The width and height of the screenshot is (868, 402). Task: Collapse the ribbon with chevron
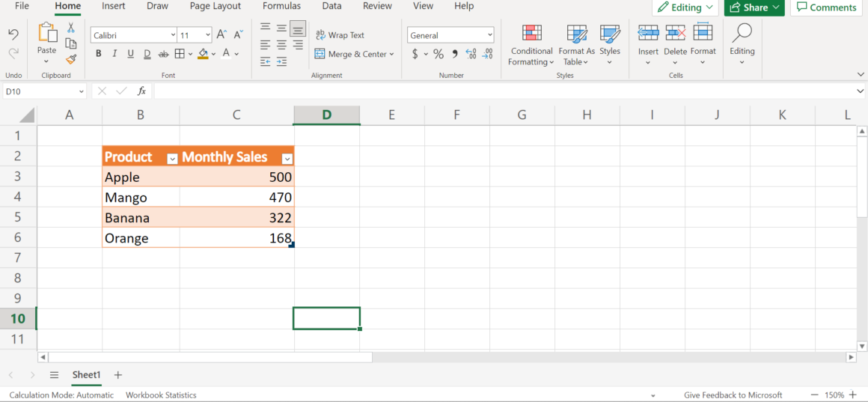[860, 73]
